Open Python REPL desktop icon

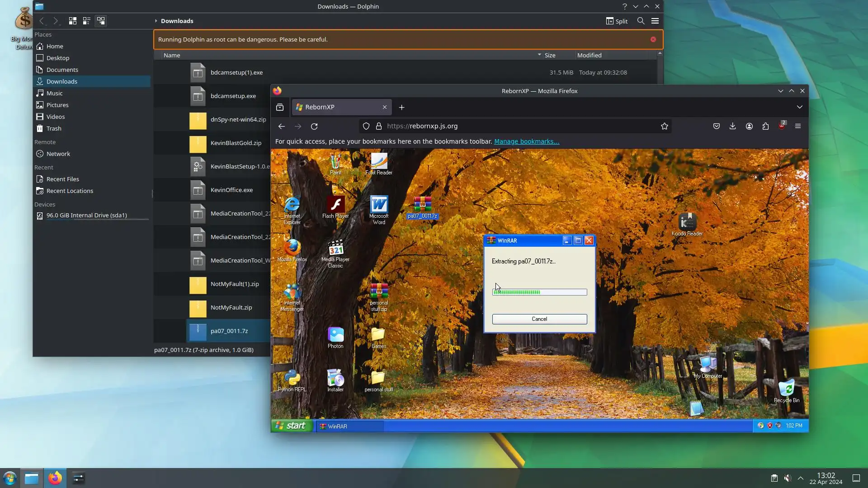(x=292, y=379)
